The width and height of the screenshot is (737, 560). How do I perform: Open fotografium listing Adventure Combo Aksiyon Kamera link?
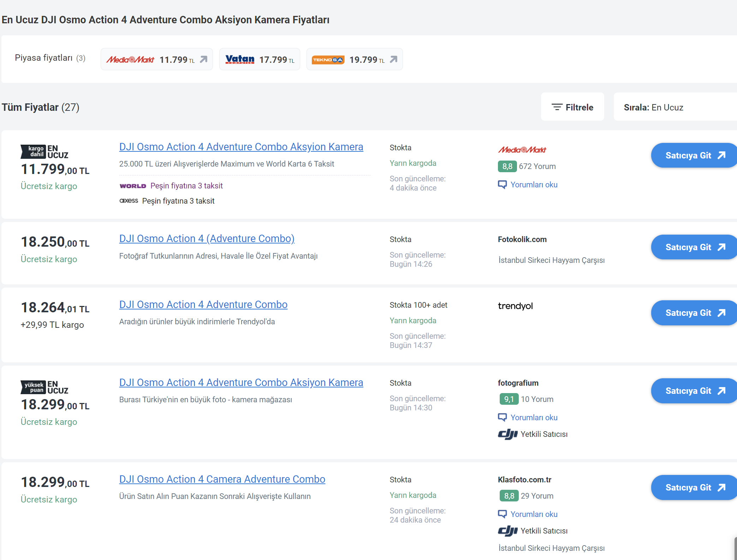pyautogui.click(x=241, y=383)
